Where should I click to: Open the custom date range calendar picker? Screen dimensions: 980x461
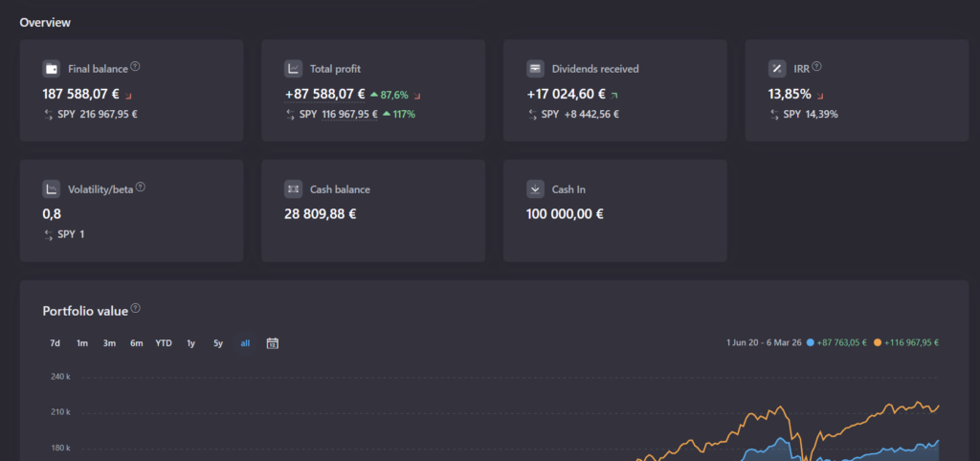click(x=273, y=343)
